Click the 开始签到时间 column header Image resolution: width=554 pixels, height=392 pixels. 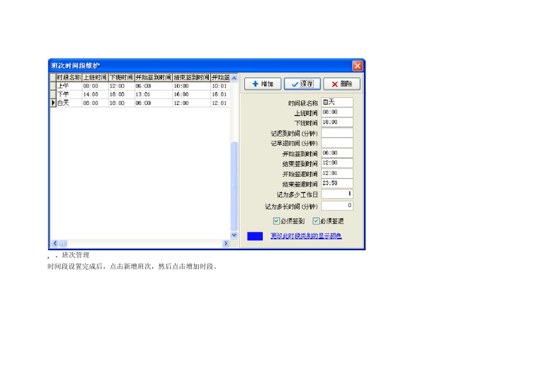pos(153,78)
